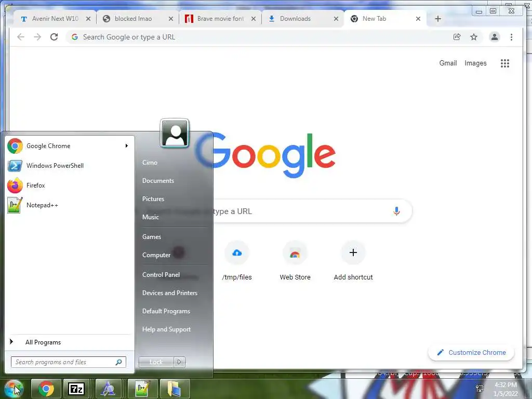The image size is (532, 399).
Task: Focus the Search programs and files box
Action: point(68,362)
